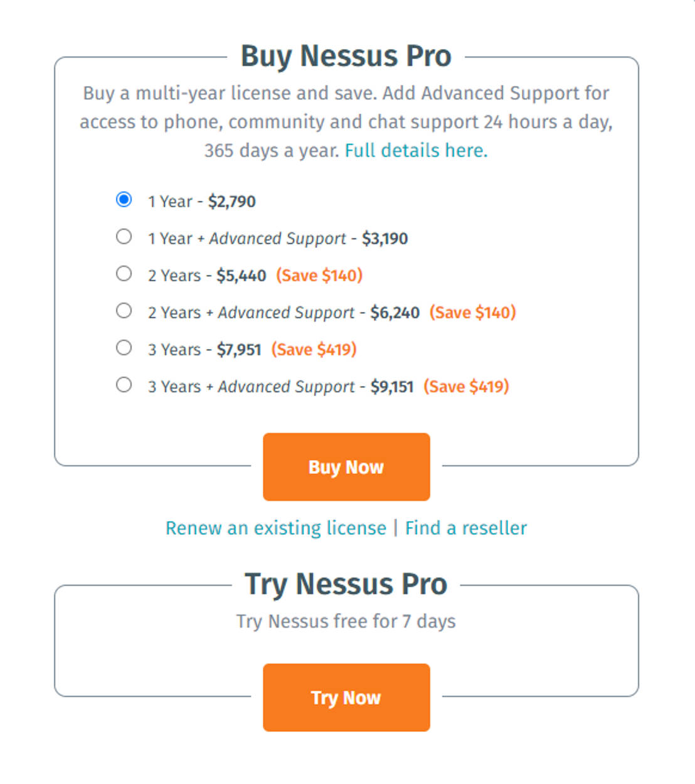Select the 3 Years $7,951 radio button
The height and width of the screenshot is (784, 695).
(124, 348)
